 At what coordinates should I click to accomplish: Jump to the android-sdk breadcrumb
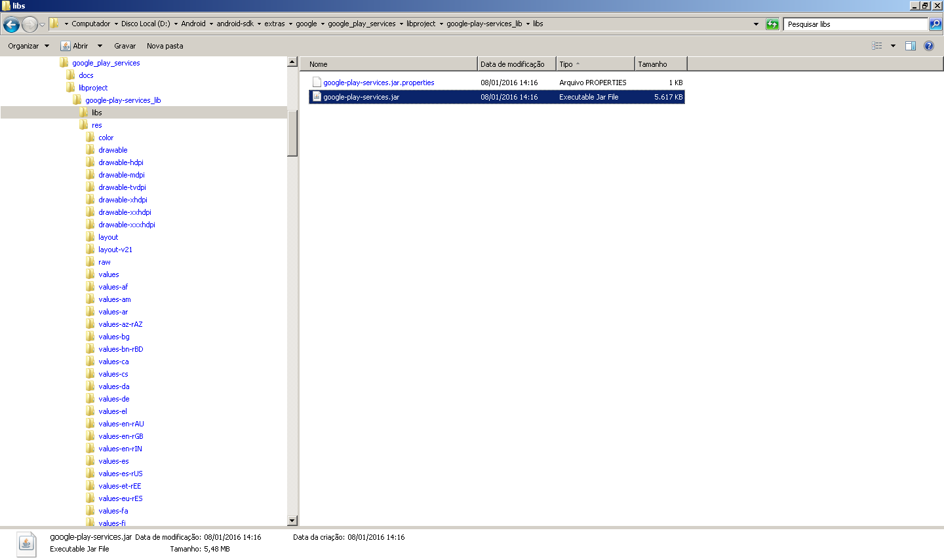[235, 24]
